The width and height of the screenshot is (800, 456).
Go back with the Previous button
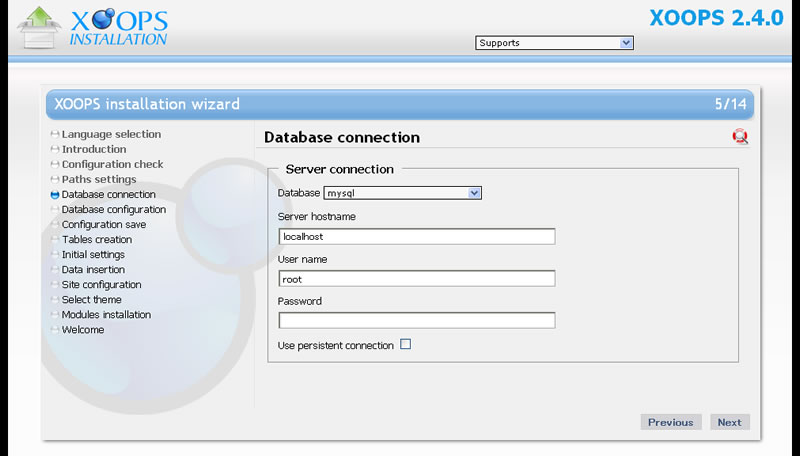671,422
